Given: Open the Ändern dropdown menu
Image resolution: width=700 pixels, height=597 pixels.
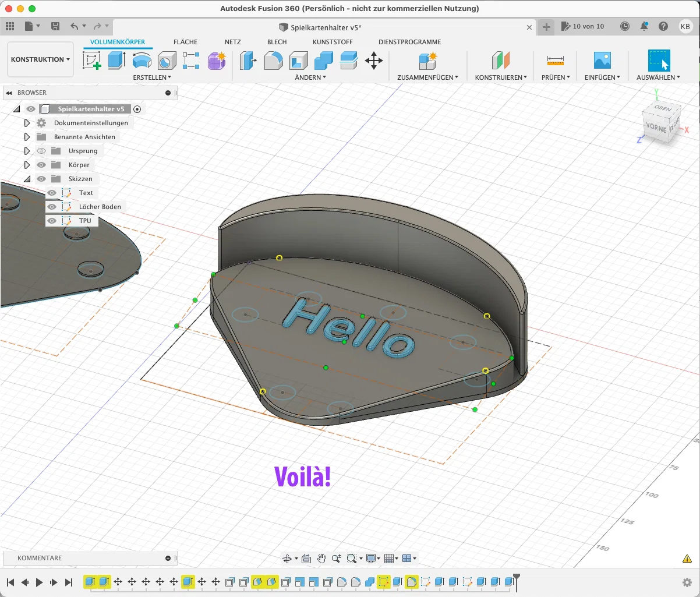Looking at the screenshot, I should click(x=310, y=77).
